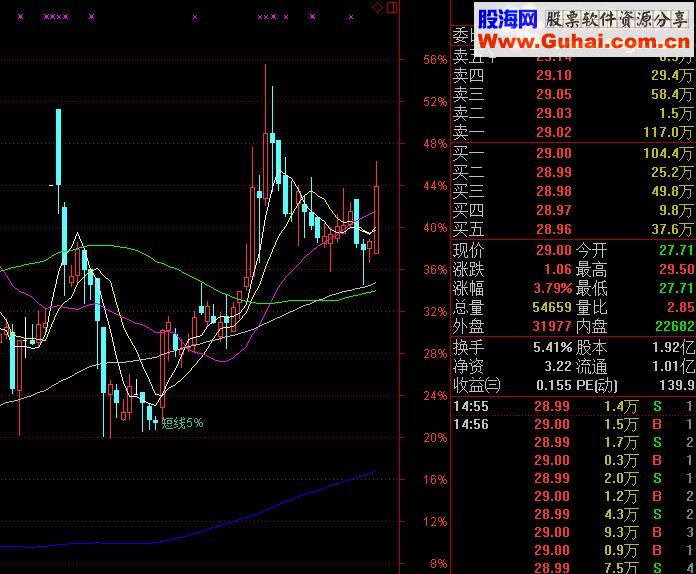This screenshot has width=696, height=574.
Task: Select the 买四 bid price 28.97
Action: tap(554, 210)
